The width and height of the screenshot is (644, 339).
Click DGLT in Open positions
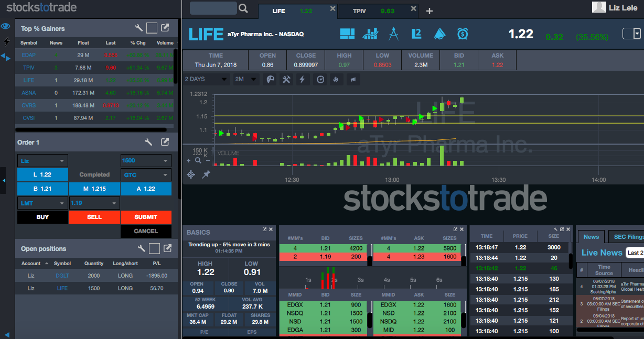click(62, 276)
